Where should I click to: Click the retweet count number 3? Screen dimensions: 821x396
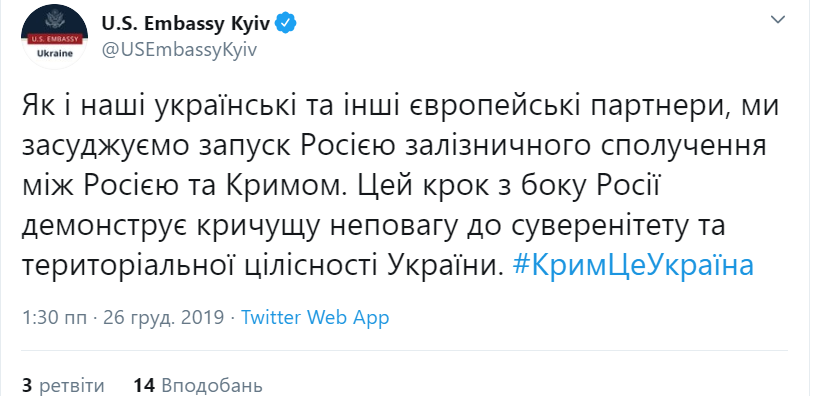[27, 386]
